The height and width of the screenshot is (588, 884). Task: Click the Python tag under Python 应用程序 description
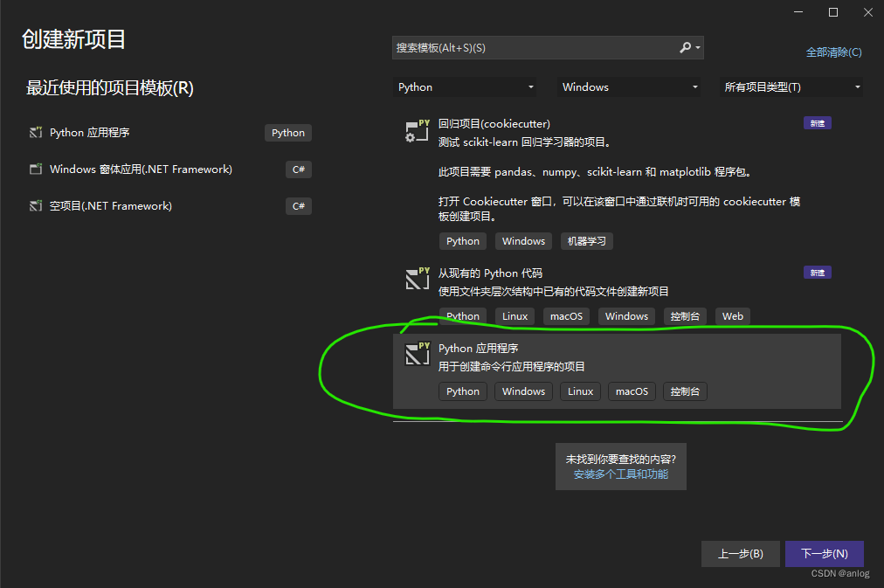[463, 391]
